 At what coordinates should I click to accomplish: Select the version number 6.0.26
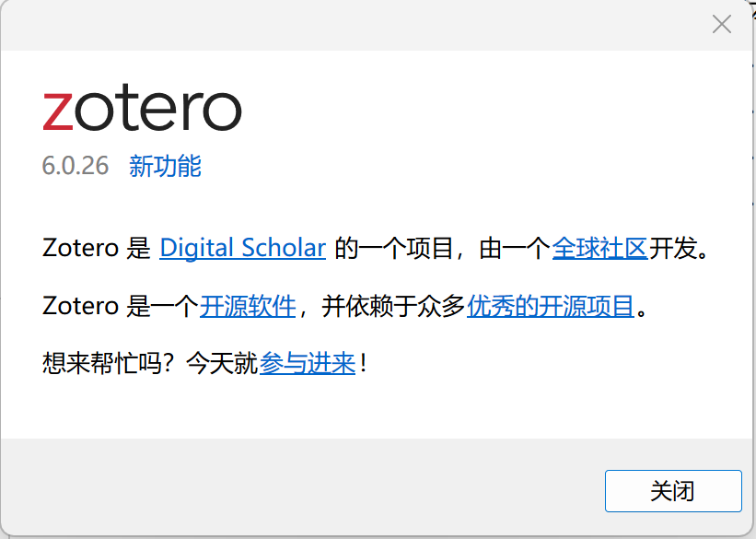coord(75,166)
